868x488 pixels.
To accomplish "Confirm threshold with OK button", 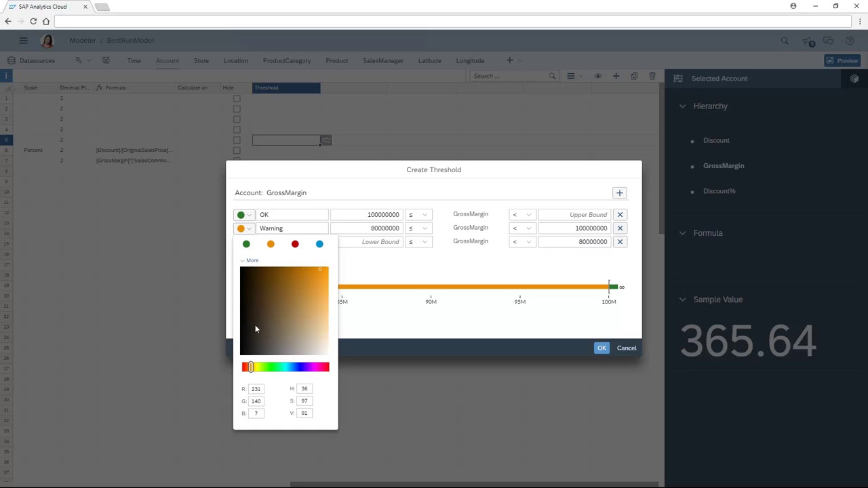I will (601, 348).
